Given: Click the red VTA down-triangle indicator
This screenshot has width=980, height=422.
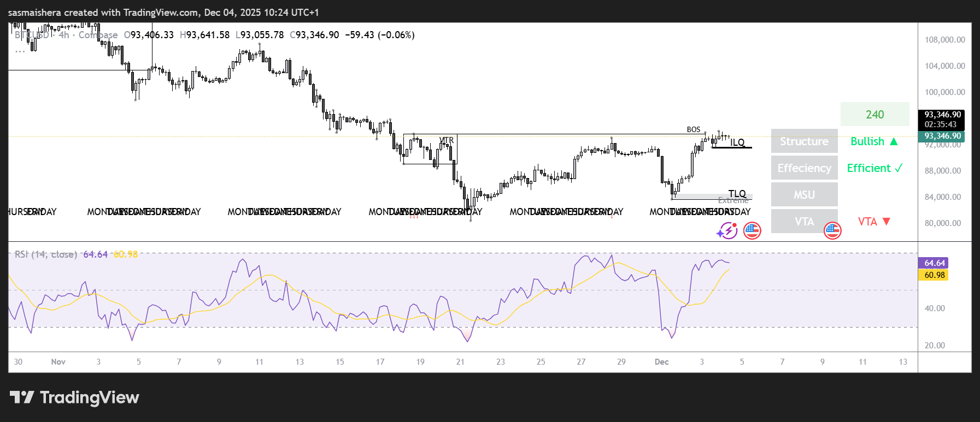Looking at the screenshot, I should (x=874, y=222).
